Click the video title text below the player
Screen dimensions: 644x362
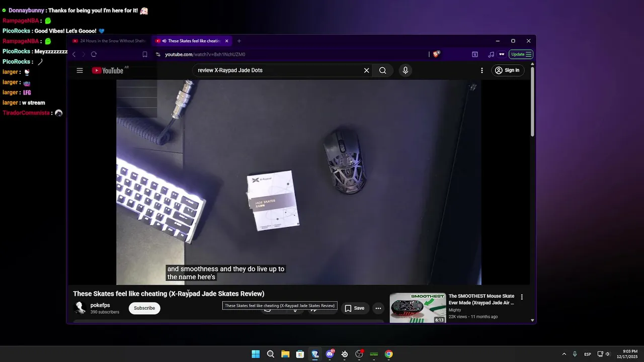pyautogui.click(x=169, y=294)
